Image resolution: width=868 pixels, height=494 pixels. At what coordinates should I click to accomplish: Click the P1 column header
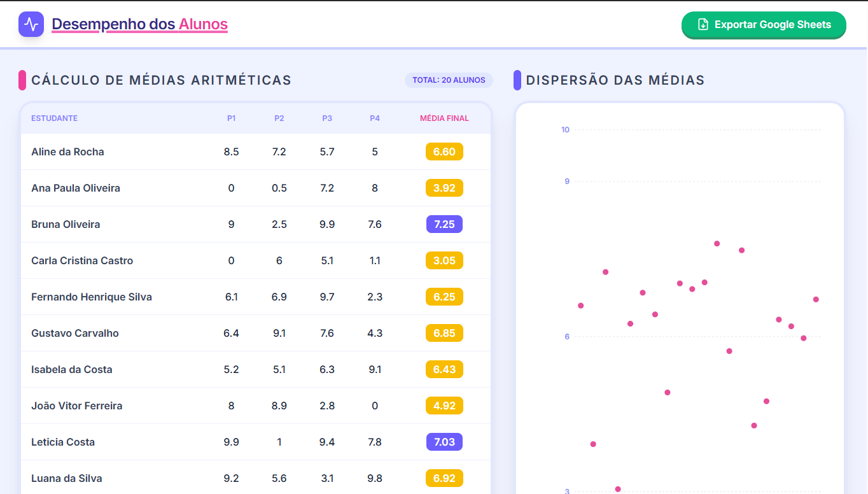click(232, 118)
